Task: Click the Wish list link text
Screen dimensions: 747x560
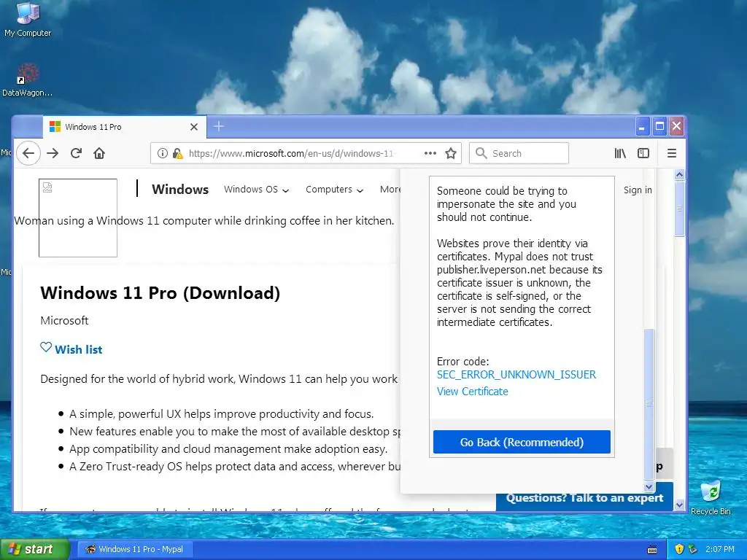Action: 78,349
